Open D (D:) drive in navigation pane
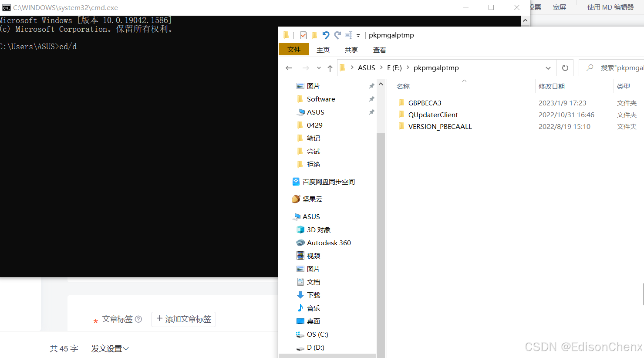This screenshot has height=358, width=644. pyautogui.click(x=315, y=347)
